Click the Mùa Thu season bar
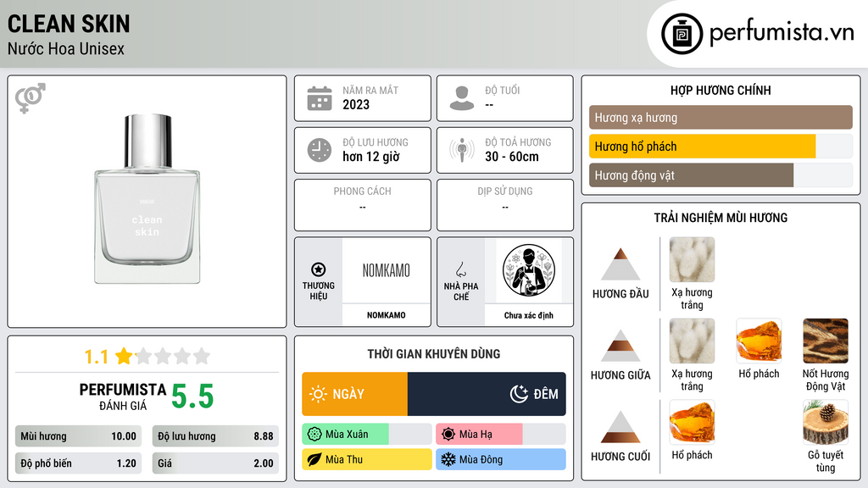 366,460
